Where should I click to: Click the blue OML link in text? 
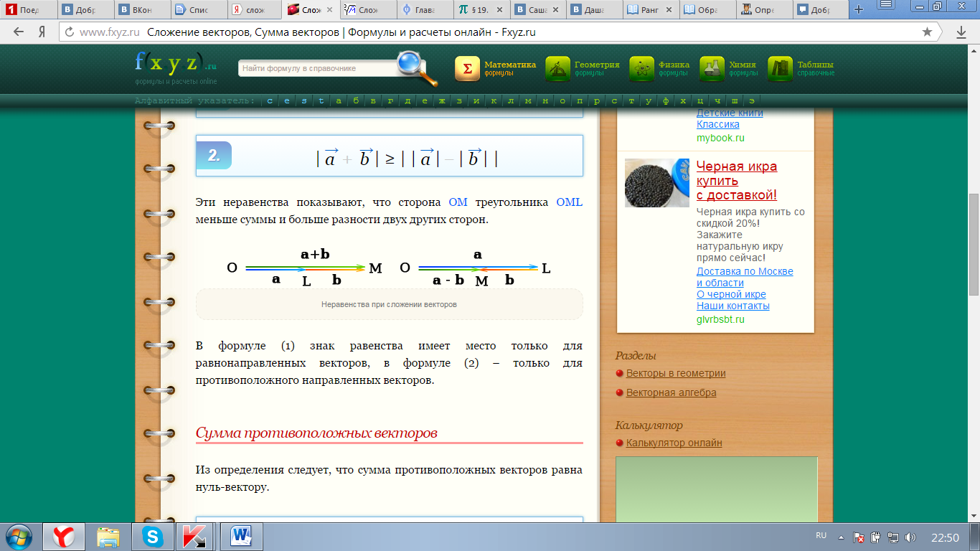[570, 202]
